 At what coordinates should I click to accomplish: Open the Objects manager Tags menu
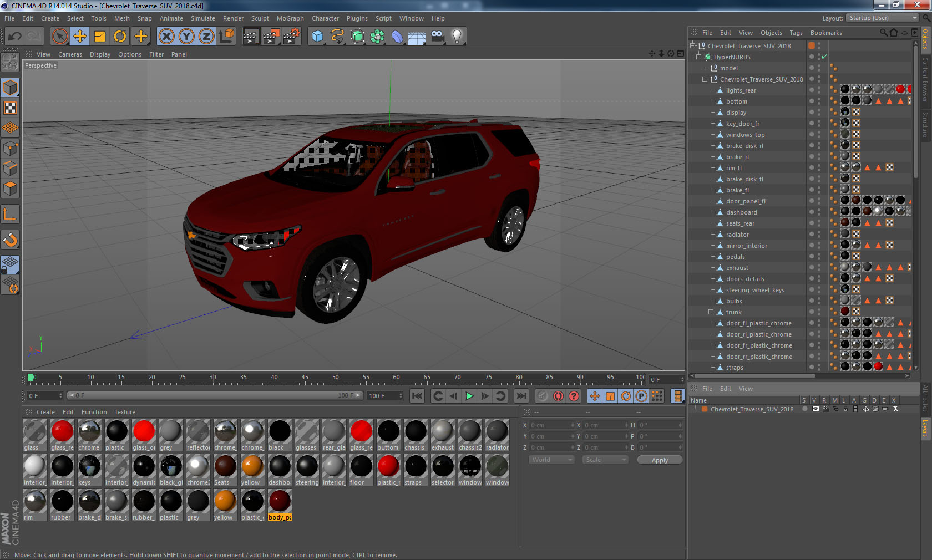click(x=796, y=33)
